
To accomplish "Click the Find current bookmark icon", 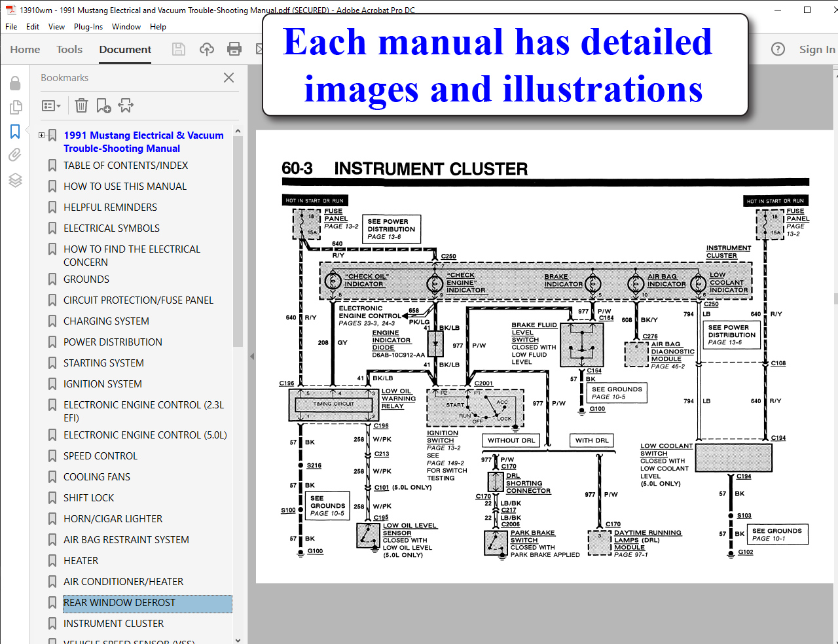I will point(126,105).
